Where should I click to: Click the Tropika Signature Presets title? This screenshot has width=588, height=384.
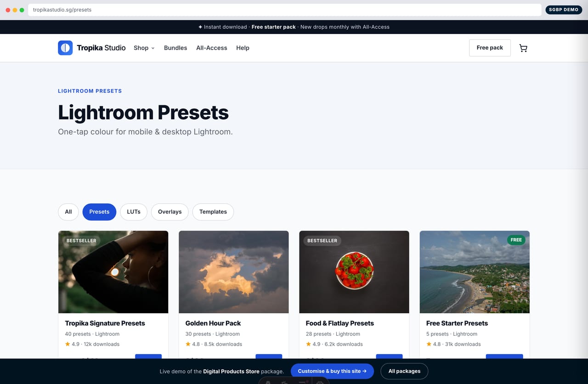click(x=105, y=323)
